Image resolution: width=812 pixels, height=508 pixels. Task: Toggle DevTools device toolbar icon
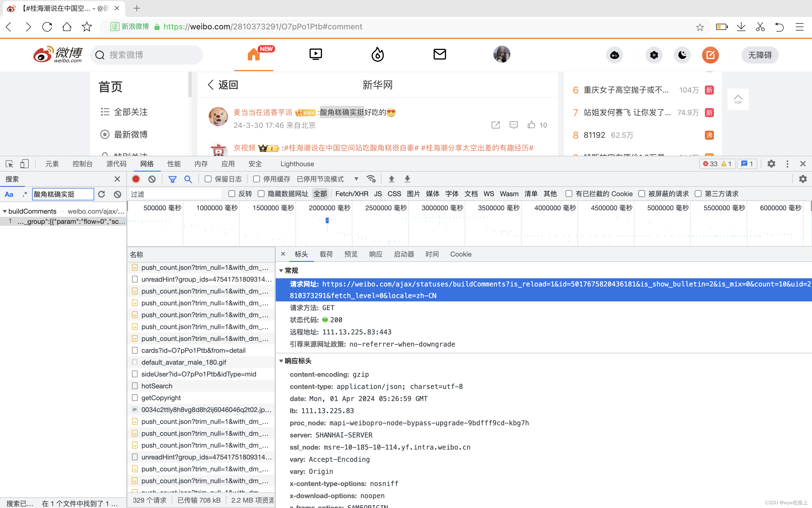pyautogui.click(x=24, y=164)
